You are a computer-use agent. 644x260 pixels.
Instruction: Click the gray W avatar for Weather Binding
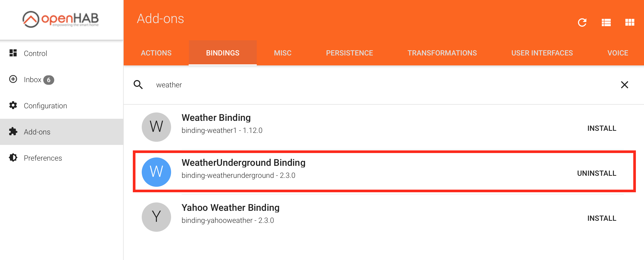coord(156,127)
